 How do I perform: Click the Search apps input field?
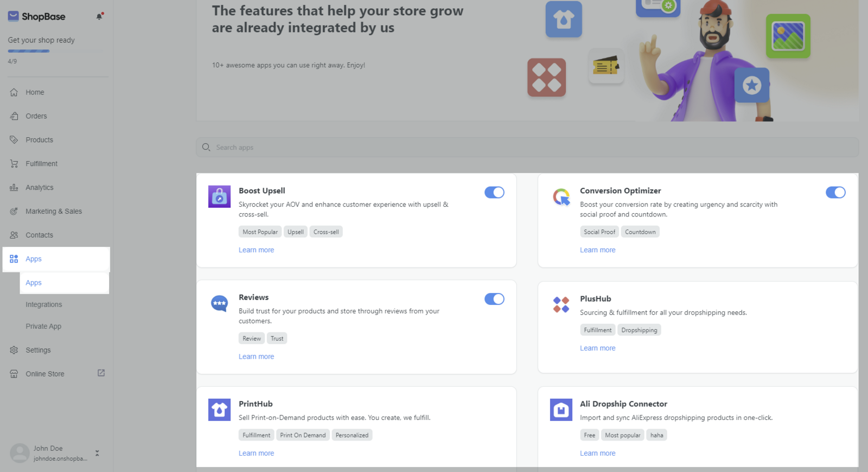coord(527,148)
